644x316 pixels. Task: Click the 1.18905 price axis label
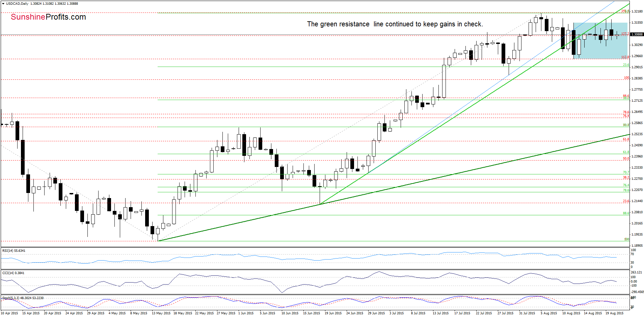(x=637, y=246)
